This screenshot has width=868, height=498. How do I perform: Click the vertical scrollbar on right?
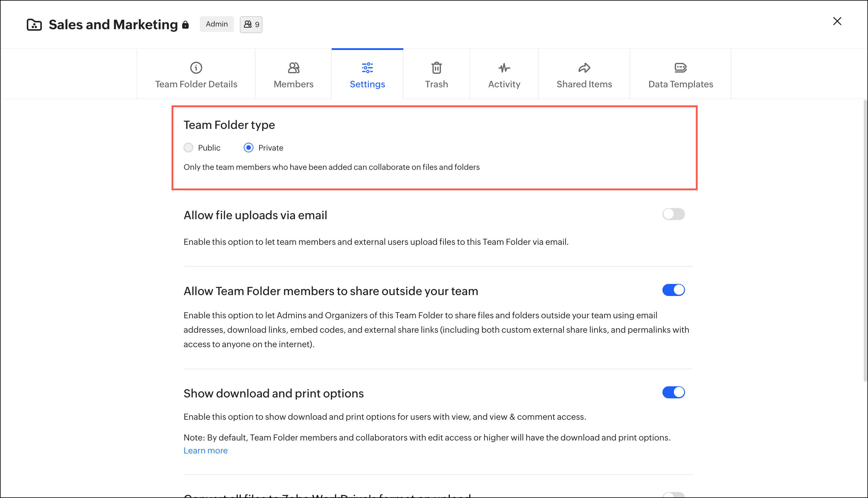coord(865,239)
